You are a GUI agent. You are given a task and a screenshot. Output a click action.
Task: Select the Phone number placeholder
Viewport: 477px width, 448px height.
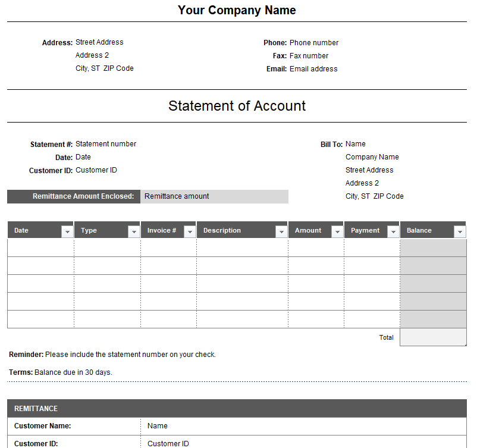313,43
